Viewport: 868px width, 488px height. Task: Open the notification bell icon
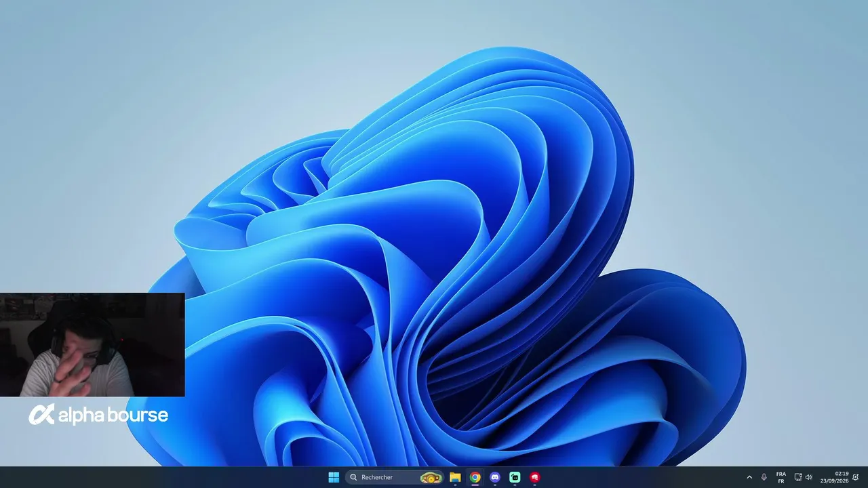pyautogui.click(x=856, y=477)
